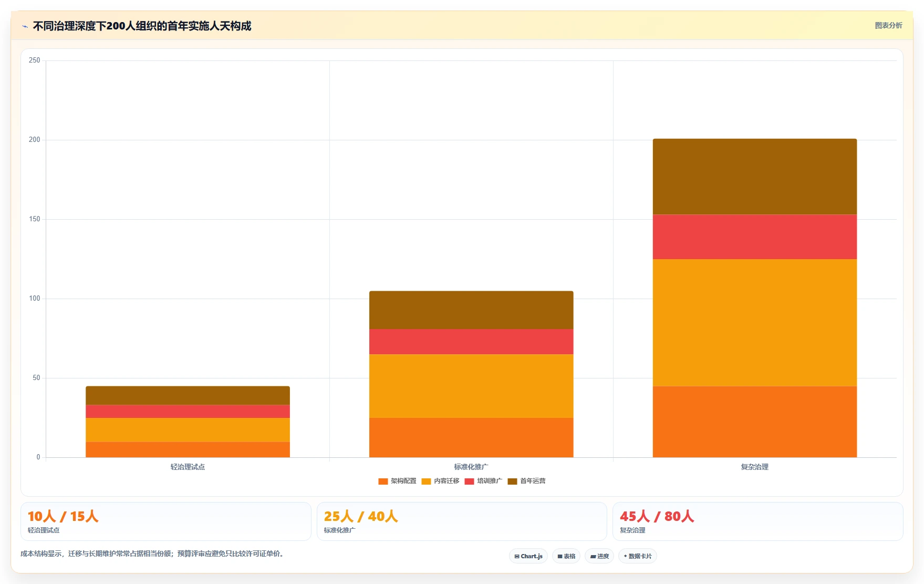924x584 pixels.
Task: Click 内容迁移 segment of 标准化推广 bar
Action: coord(471,386)
